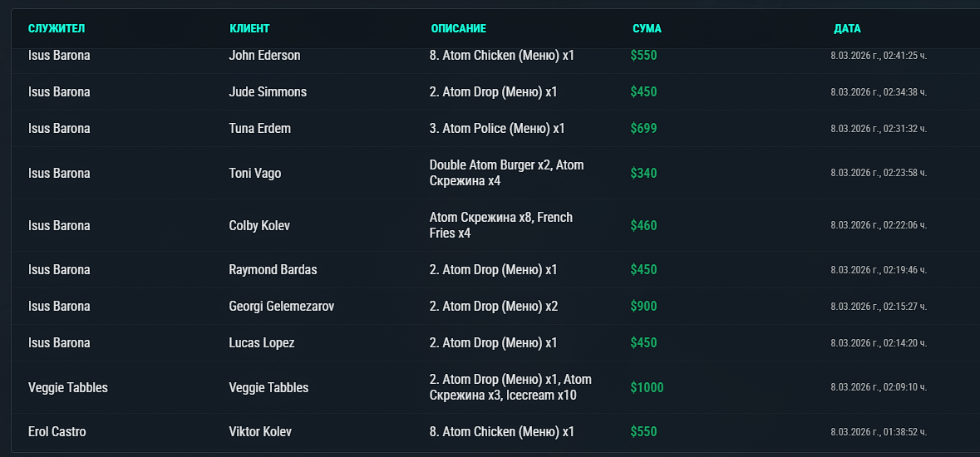
Task: Click the ДАТА column header
Action: [x=847, y=29]
